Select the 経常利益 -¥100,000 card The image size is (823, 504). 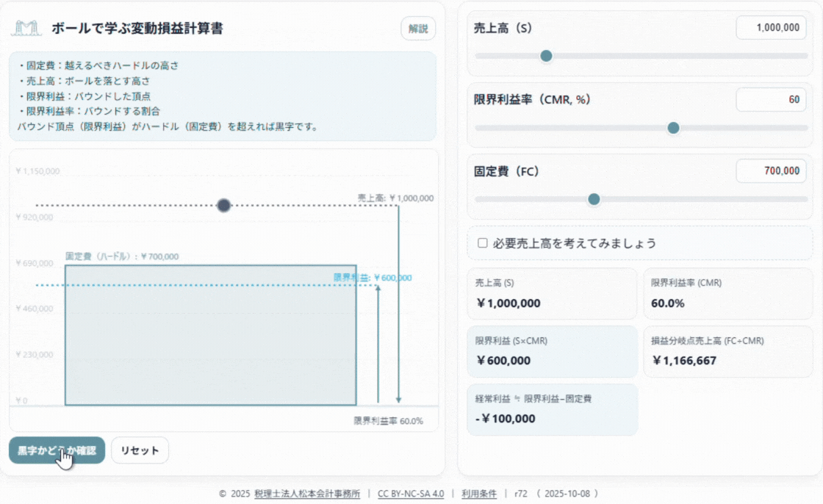click(552, 409)
